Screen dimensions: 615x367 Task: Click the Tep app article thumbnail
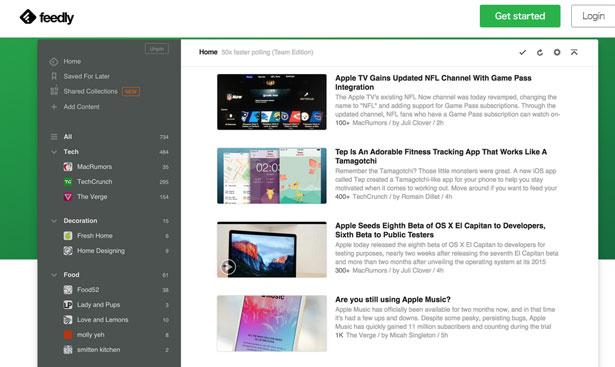[272, 176]
